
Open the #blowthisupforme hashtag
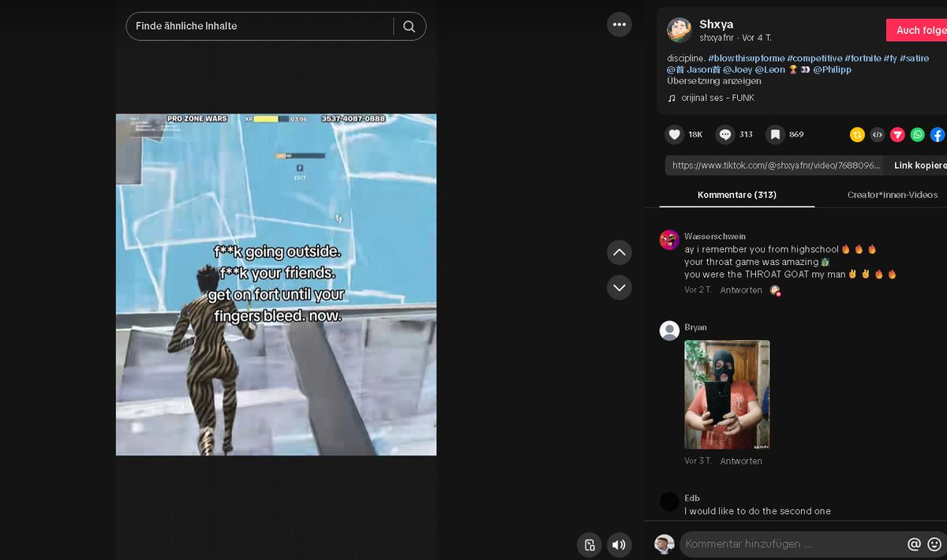point(746,58)
